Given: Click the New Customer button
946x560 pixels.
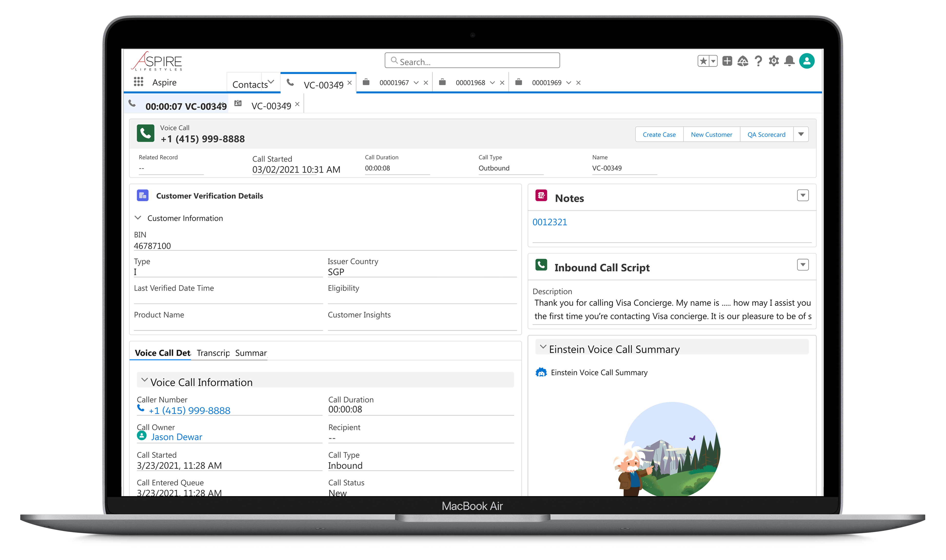Looking at the screenshot, I should click(x=711, y=135).
